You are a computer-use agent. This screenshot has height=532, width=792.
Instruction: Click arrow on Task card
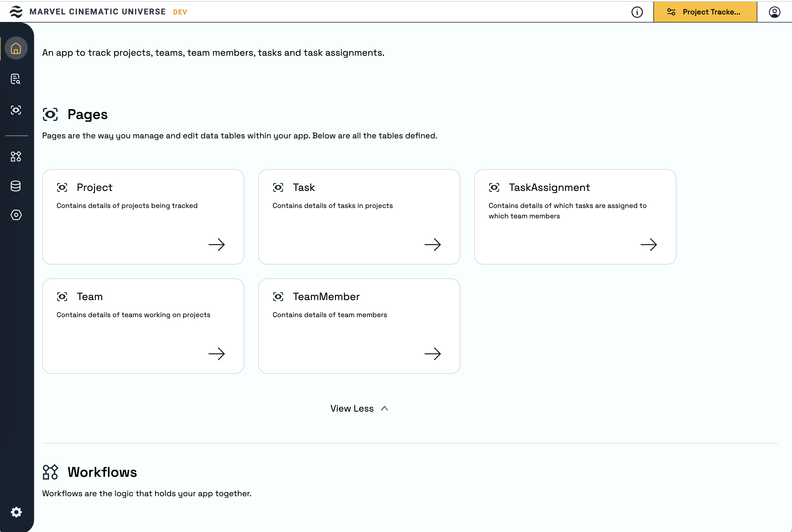coord(433,245)
